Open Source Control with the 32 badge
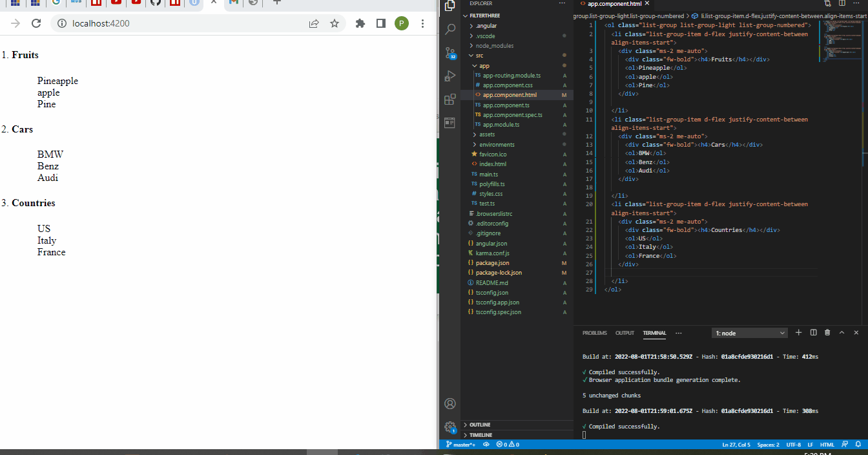 pos(450,54)
